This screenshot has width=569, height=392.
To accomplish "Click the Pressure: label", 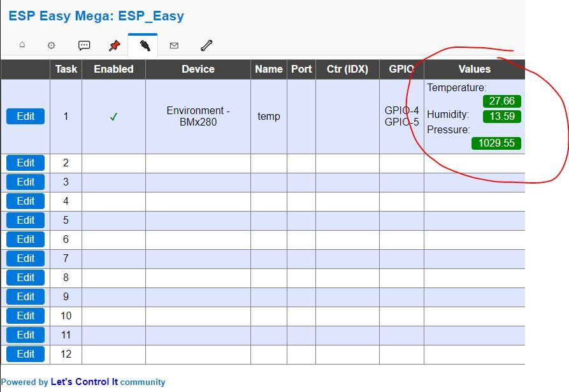I will coord(449,129).
